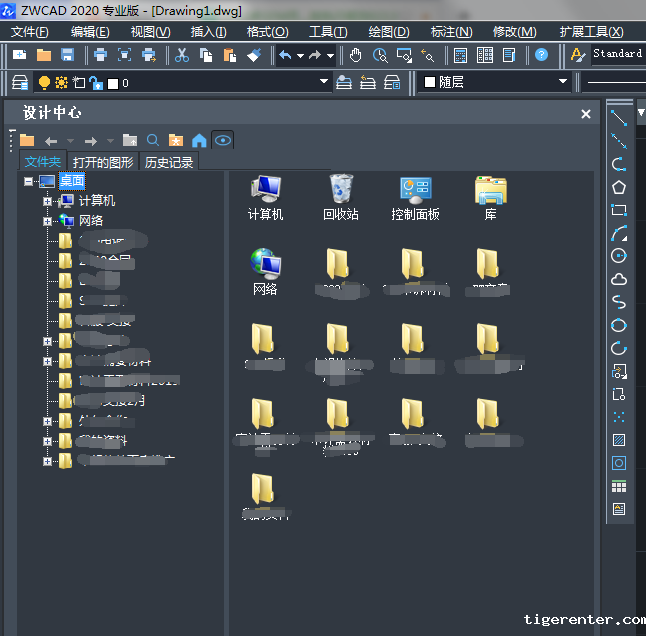Expand the 网络 tree node
This screenshot has width=646, height=636.
click(47, 221)
